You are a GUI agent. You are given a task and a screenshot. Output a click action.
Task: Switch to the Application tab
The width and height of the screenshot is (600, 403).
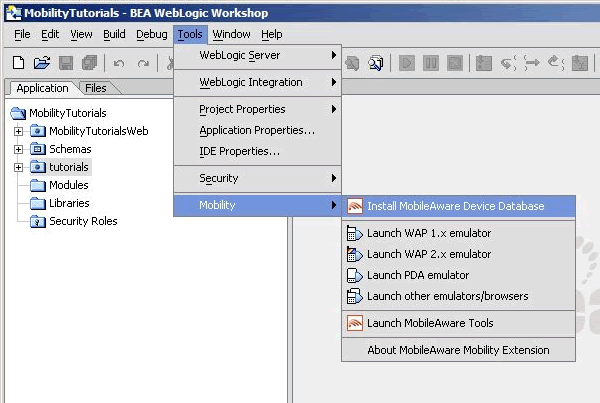42,88
